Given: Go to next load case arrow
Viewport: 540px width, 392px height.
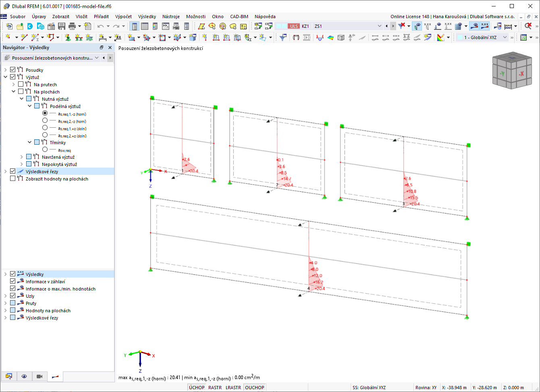Looking at the screenshot, I should [393, 26].
